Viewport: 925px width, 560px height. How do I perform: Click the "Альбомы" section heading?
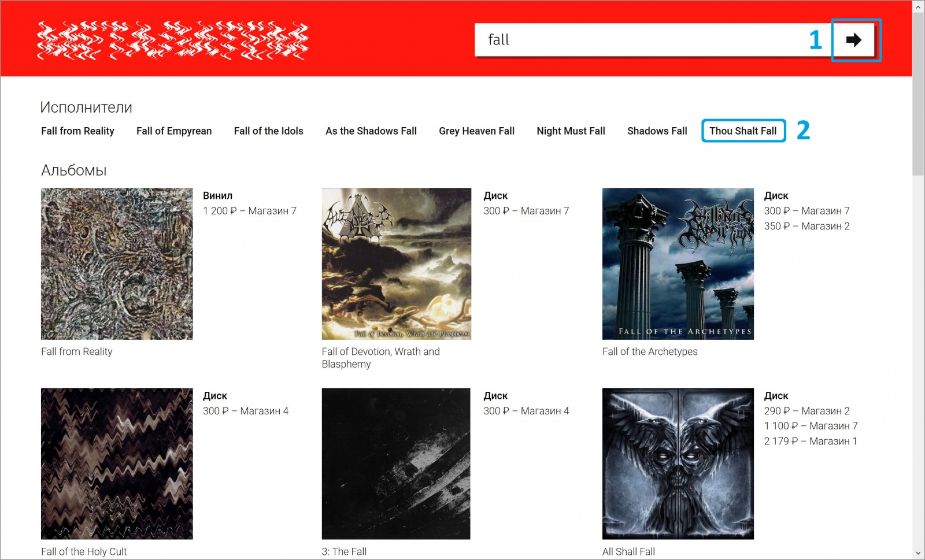(x=74, y=170)
